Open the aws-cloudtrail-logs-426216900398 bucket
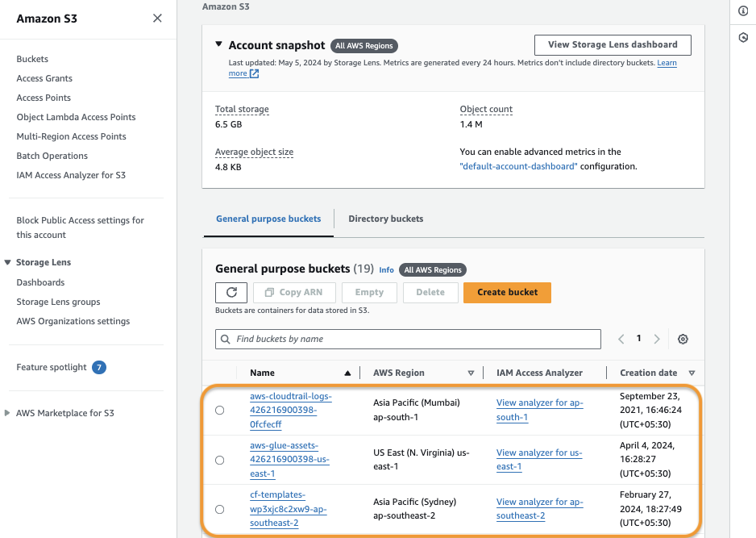The image size is (756, 538). 291,410
